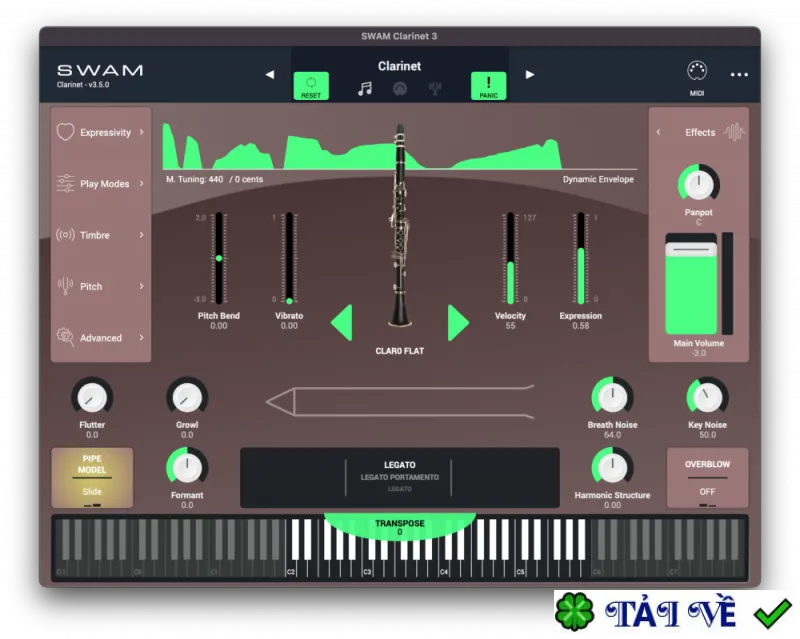This screenshot has height=639, width=800.
Task: Go to previous preset with left header arrow
Action: coord(270,75)
